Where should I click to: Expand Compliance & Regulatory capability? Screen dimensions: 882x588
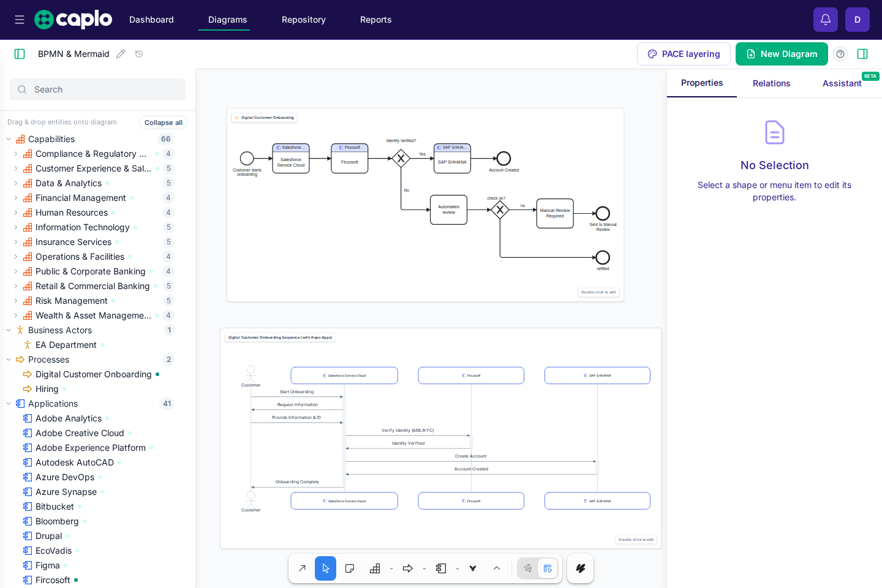pyautogui.click(x=16, y=154)
